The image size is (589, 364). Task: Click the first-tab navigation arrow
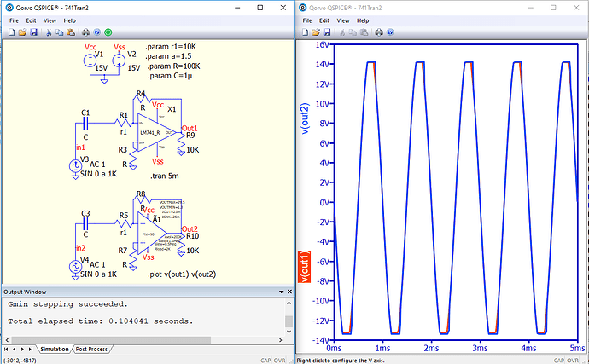tap(6, 349)
